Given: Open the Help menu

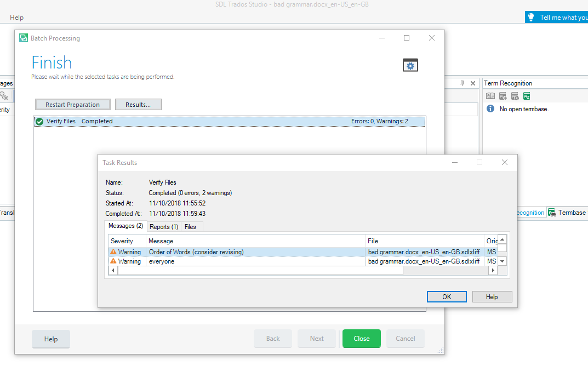Looking at the screenshot, I should 16,17.
